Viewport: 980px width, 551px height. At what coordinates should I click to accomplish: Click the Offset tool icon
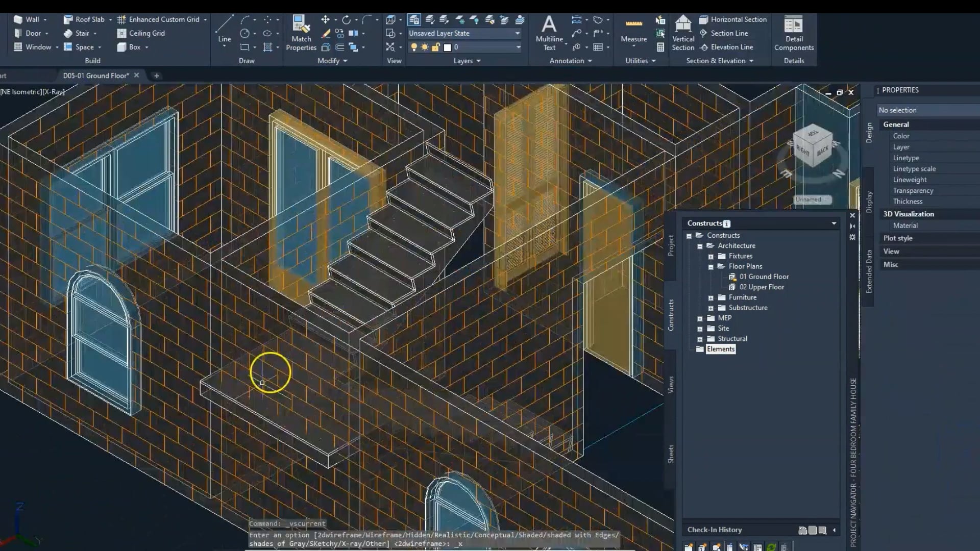[x=339, y=47]
